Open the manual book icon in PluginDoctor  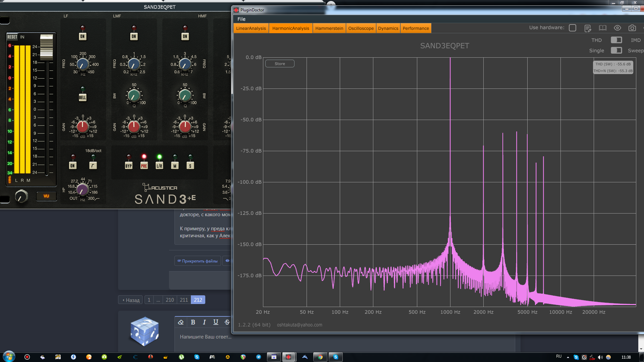[603, 28]
